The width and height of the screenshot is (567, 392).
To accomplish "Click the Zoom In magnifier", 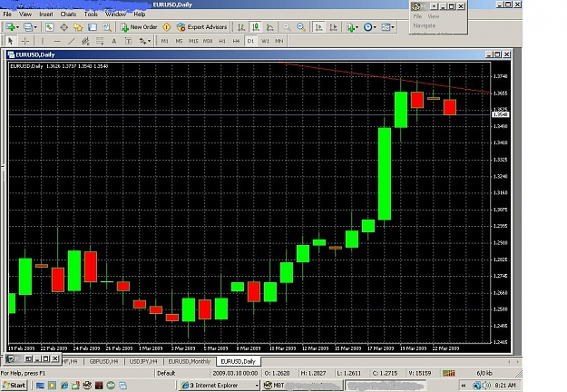I will click(x=287, y=27).
